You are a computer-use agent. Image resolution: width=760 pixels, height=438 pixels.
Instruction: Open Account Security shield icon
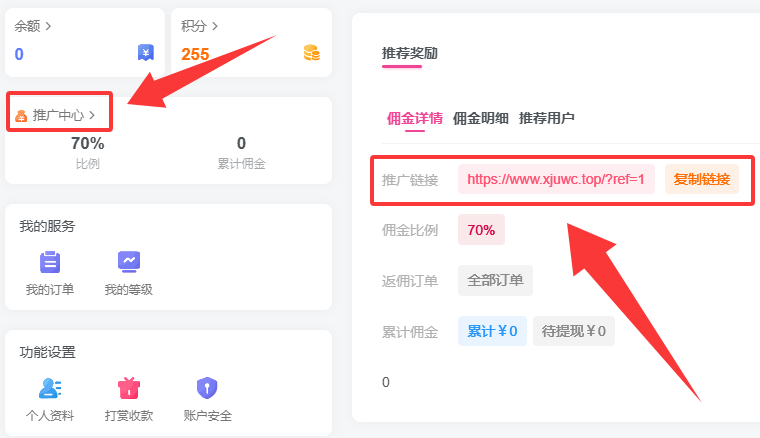(x=207, y=388)
